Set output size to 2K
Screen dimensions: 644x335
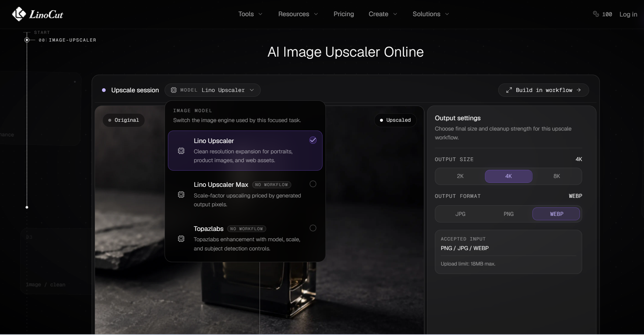click(x=460, y=176)
